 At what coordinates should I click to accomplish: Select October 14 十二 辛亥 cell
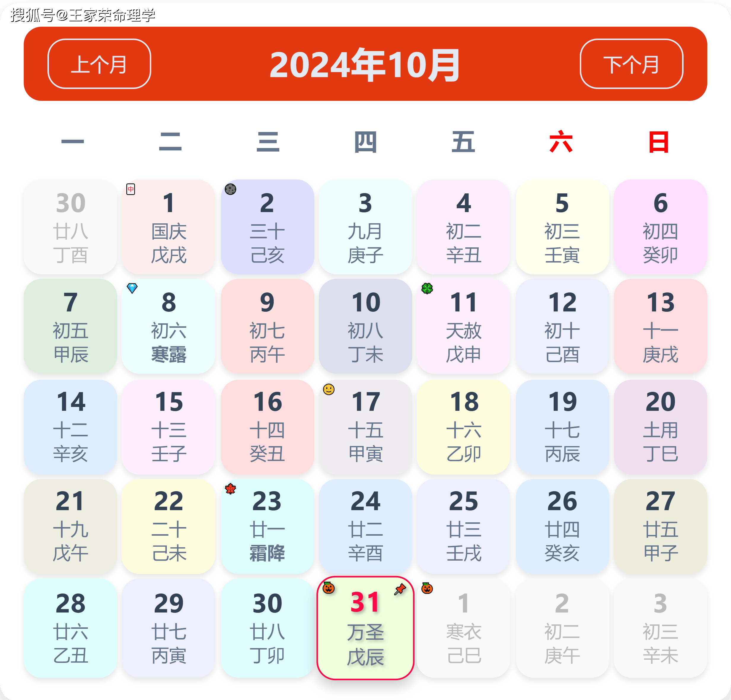coord(71,427)
